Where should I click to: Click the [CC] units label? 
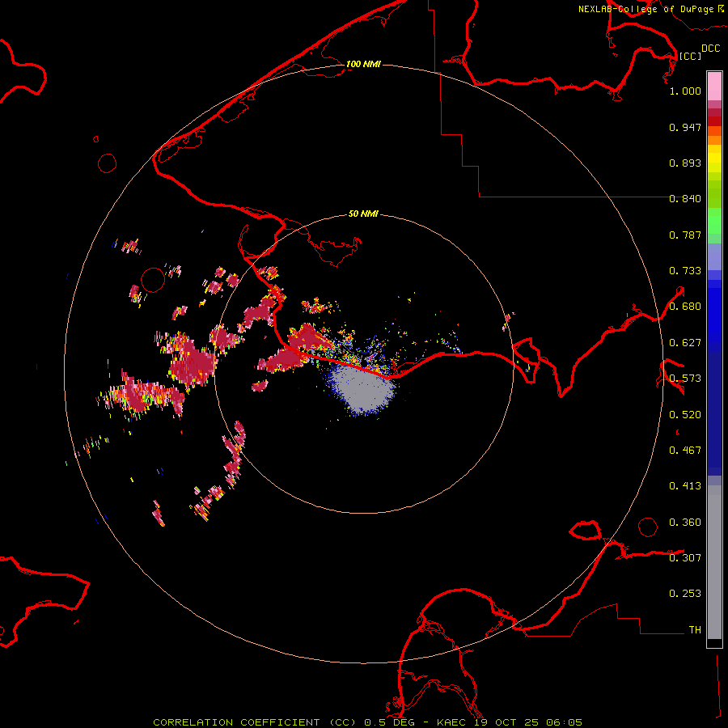pos(690,56)
